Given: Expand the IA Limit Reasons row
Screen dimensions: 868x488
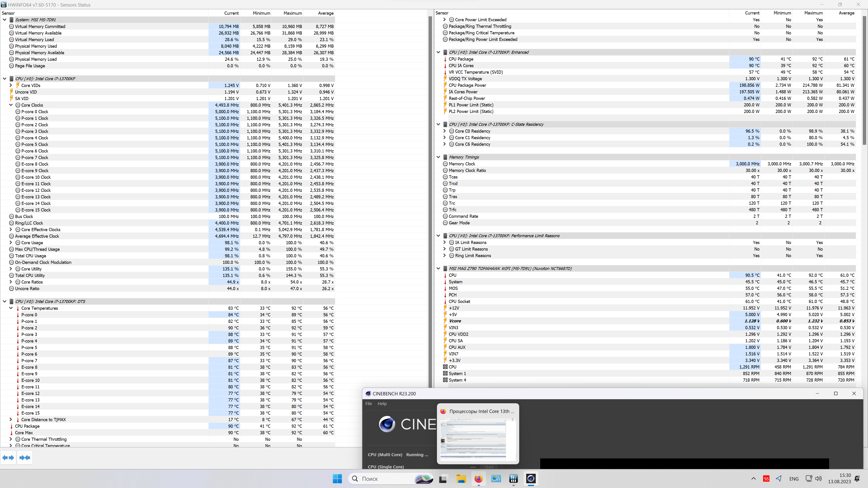Looking at the screenshot, I should pos(444,242).
